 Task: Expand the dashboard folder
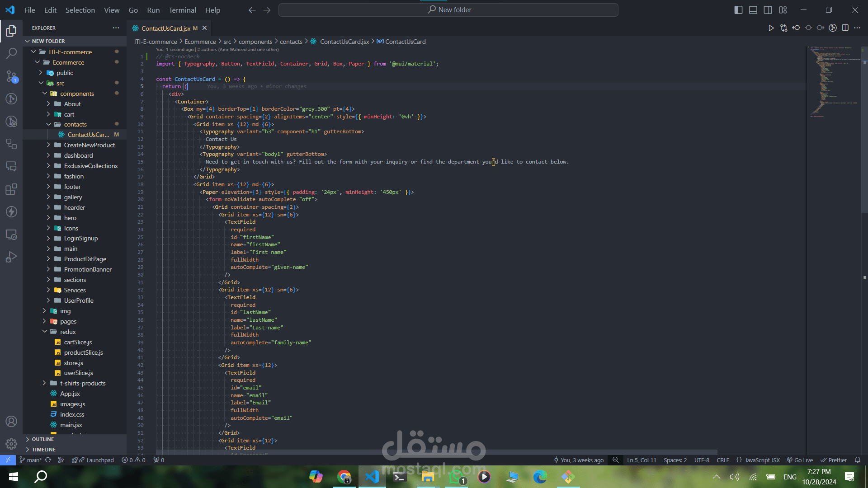click(78, 155)
